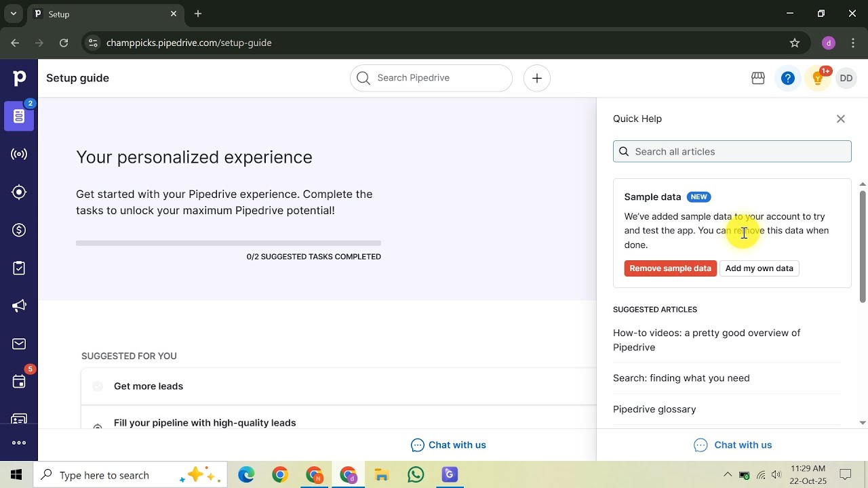This screenshot has height=488, width=868.
Task: Click the quick add plus button
Action: point(536,78)
